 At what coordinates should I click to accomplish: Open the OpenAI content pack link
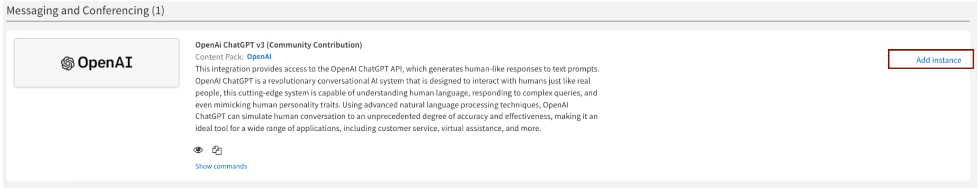click(259, 56)
